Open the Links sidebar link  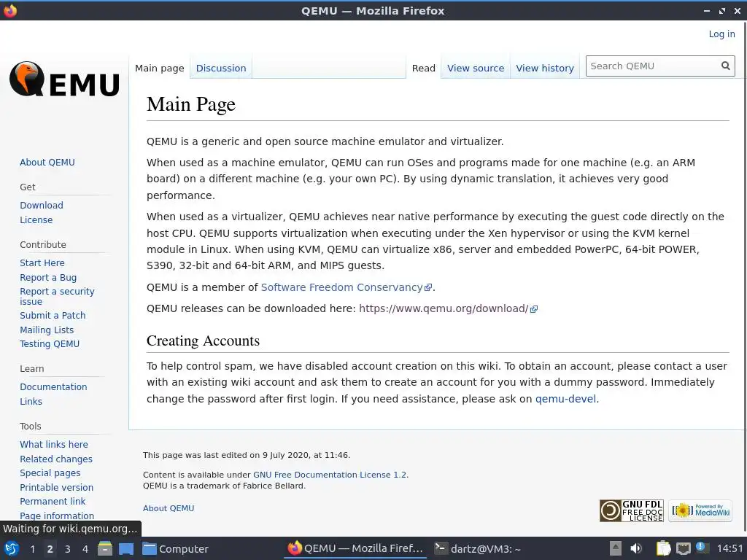pos(31,402)
